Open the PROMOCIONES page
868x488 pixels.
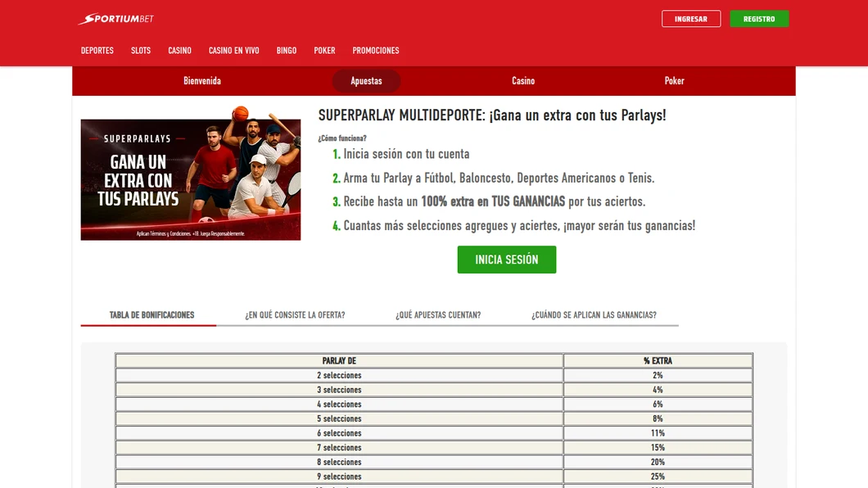[375, 50]
